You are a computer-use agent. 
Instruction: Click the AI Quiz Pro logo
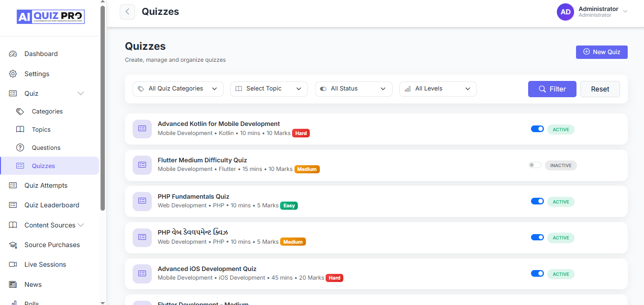pyautogui.click(x=50, y=17)
